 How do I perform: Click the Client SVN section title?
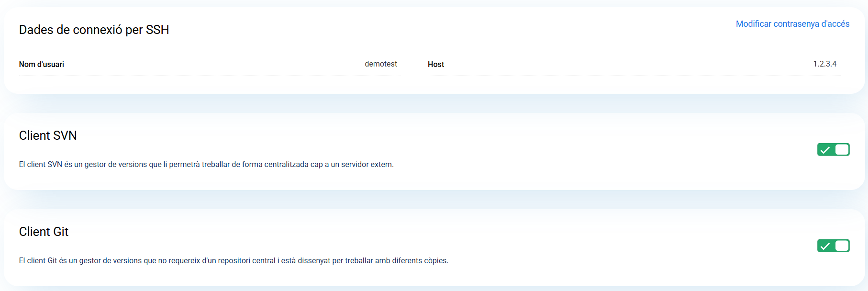point(48,135)
